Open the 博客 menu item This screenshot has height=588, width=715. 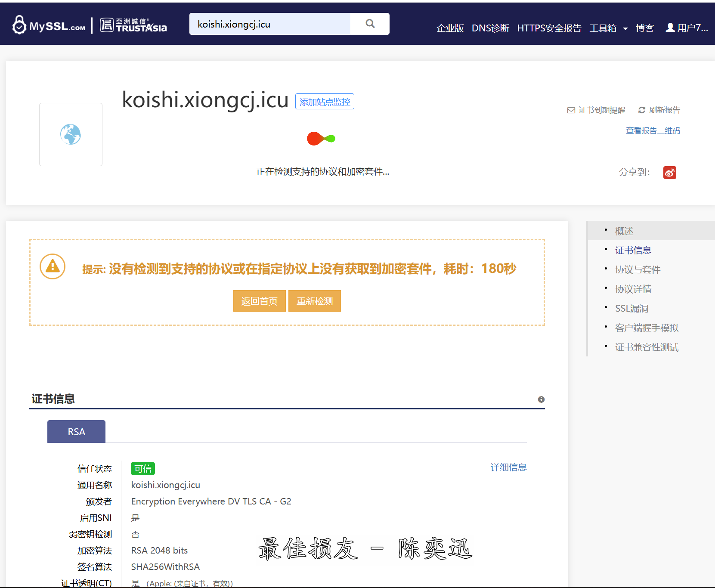(x=645, y=28)
